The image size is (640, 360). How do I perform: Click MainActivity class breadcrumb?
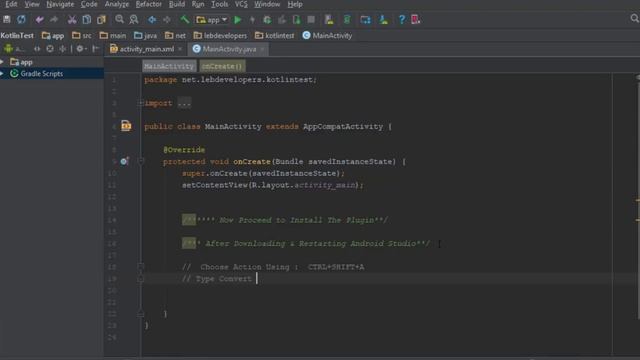[x=327, y=36]
